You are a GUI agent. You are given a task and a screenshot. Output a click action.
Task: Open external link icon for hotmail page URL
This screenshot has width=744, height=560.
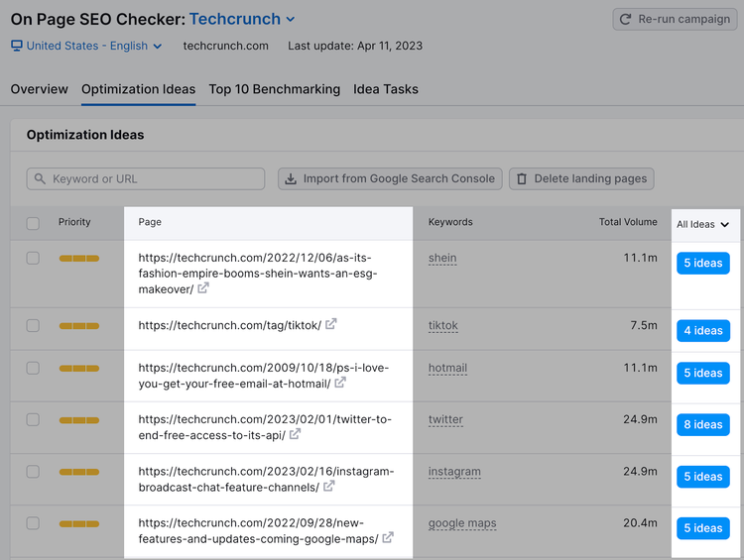pos(340,383)
